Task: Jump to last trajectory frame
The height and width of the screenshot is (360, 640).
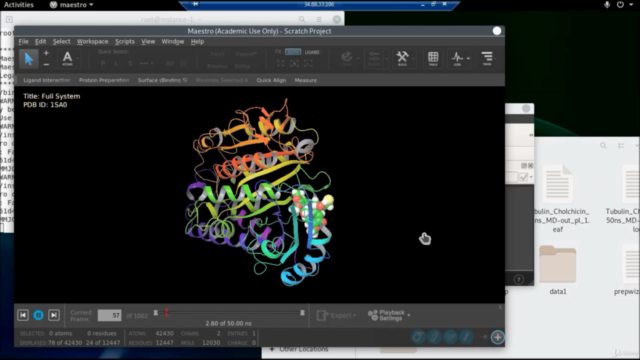Action: point(54,315)
